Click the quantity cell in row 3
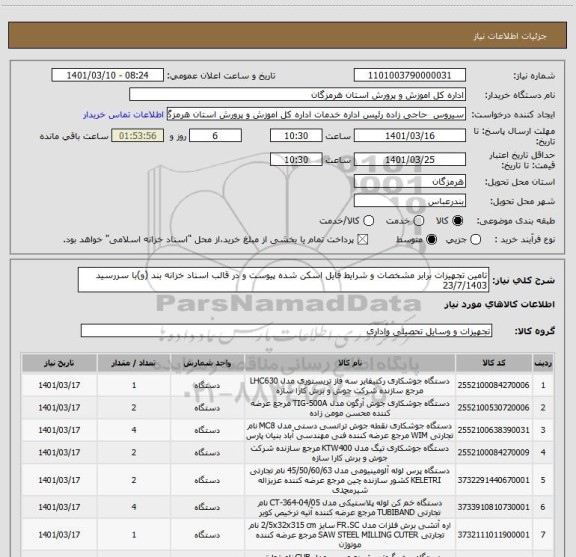 tap(134, 430)
